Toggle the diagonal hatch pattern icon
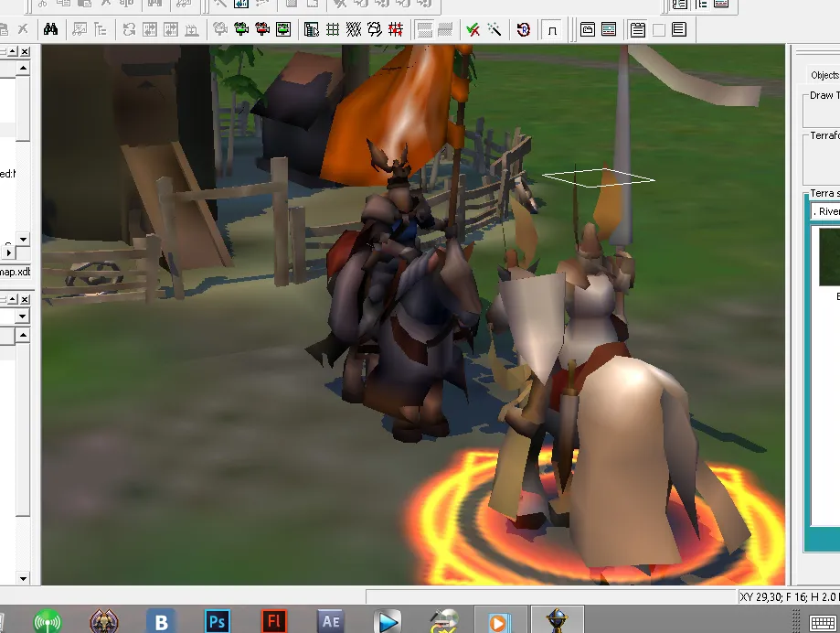840x633 pixels. pyautogui.click(x=354, y=29)
